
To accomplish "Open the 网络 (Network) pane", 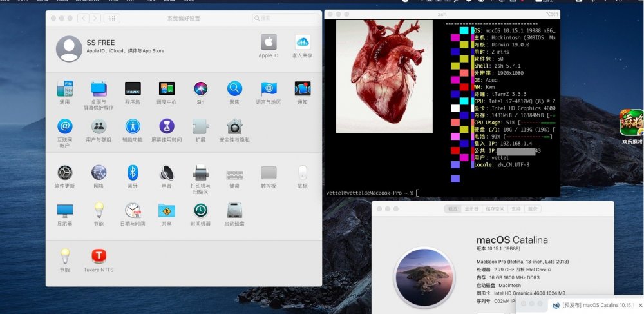I will pos(99,173).
